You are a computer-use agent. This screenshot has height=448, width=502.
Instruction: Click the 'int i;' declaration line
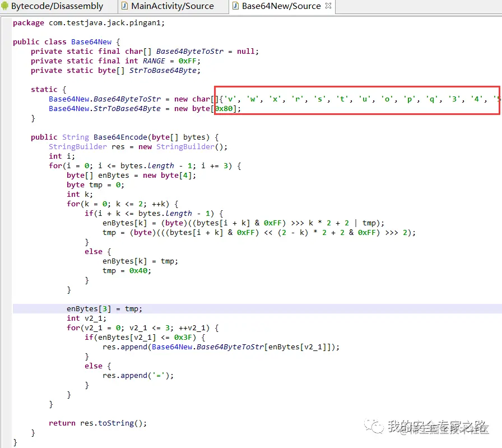[62, 156]
